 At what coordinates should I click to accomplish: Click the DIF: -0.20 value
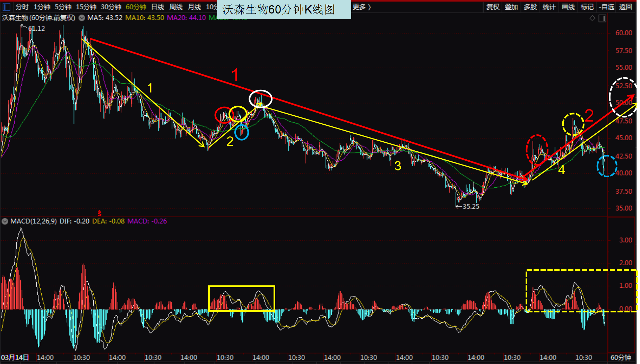74,221
